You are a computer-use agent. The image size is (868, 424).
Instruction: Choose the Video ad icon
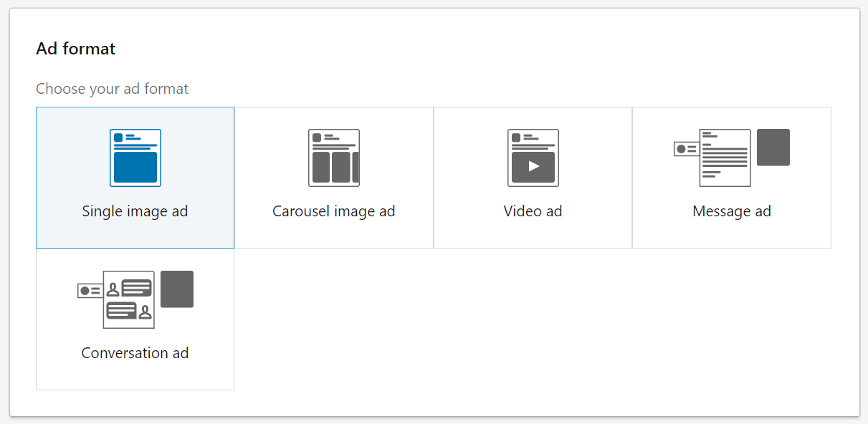[533, 158]
